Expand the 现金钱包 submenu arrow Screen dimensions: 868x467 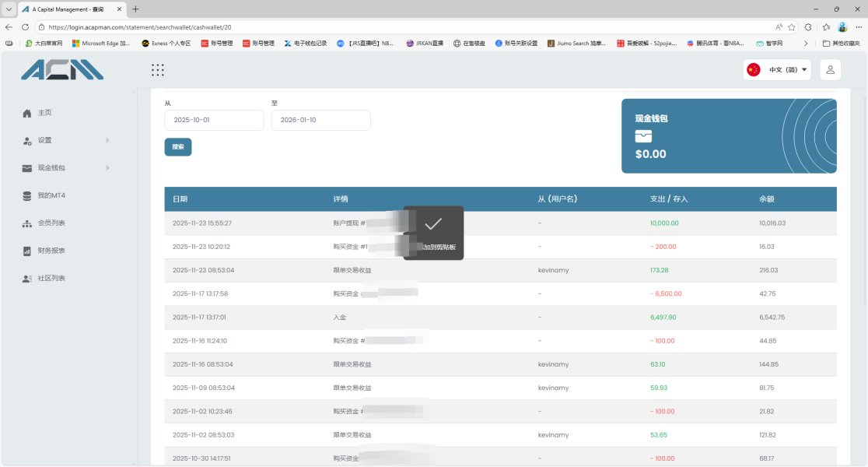107,168
